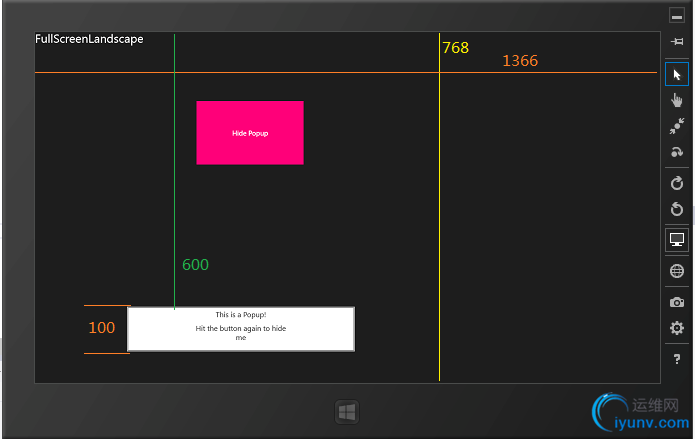
Task: Rotate simulator clockwise
Action: click(x=677, y=183)
